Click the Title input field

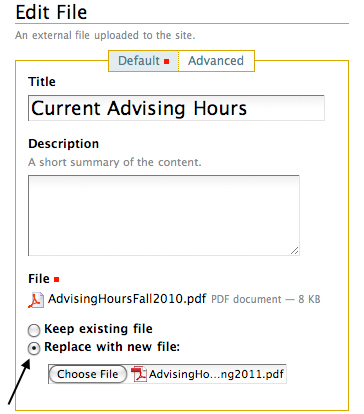(x=176, y=108)
